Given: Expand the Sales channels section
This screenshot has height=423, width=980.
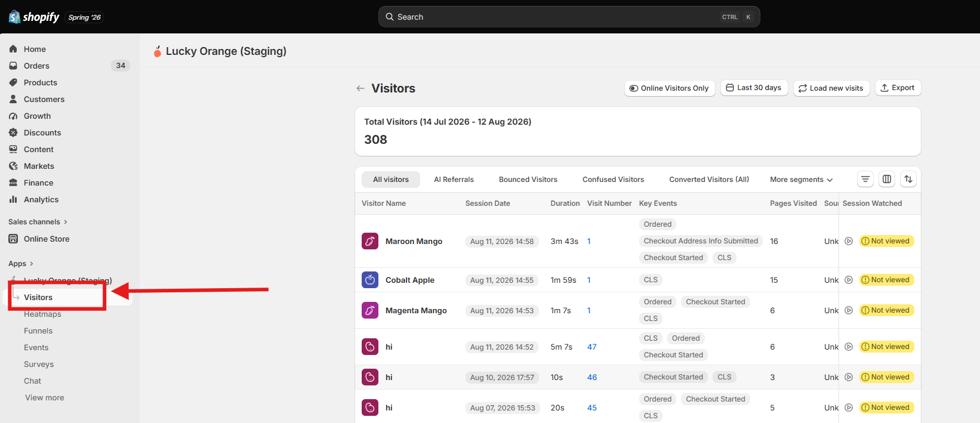Looking at the screenshot, I should (38, 222).
